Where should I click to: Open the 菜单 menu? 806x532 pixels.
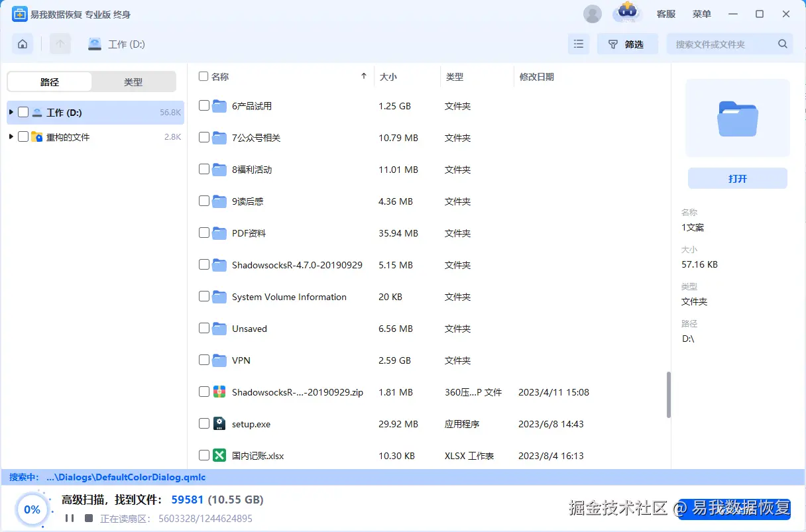[702, 14]
